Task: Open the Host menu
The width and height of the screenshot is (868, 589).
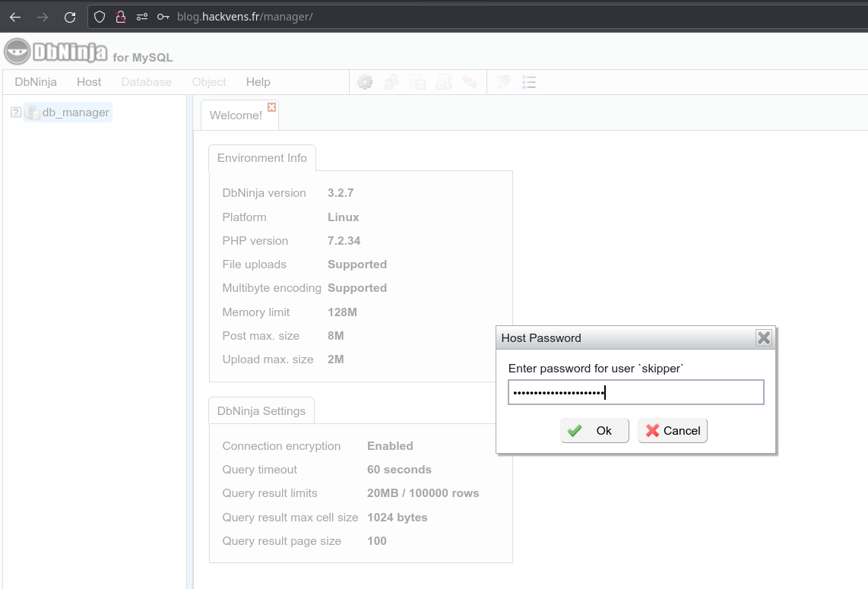Action: 89,82
